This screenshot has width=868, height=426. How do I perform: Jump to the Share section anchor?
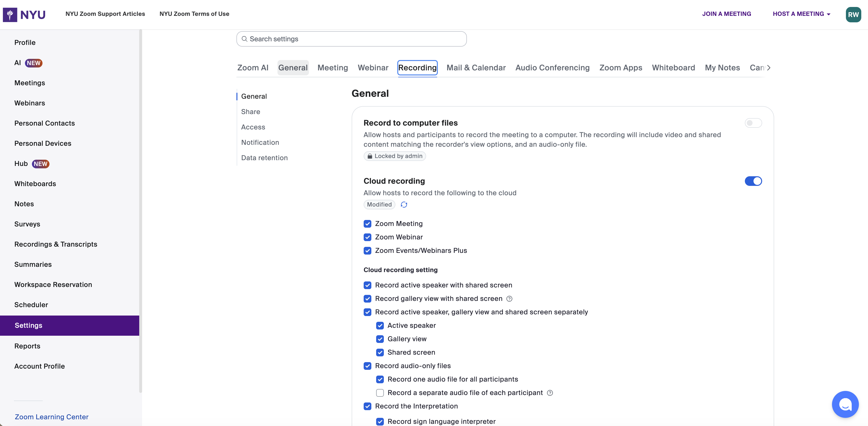coord(251,112)
